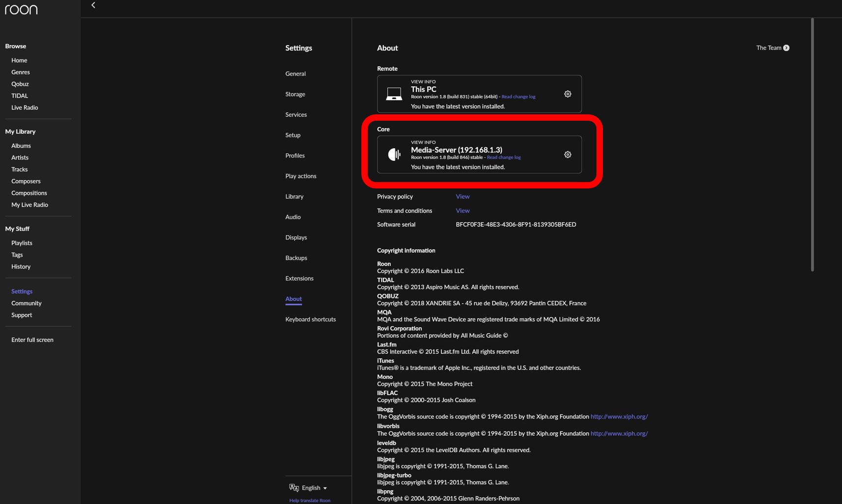The width and height of the screenshot is (842, 504).
Task: Open Playlists in My Stuff
Action: click(x=22, y=243)
